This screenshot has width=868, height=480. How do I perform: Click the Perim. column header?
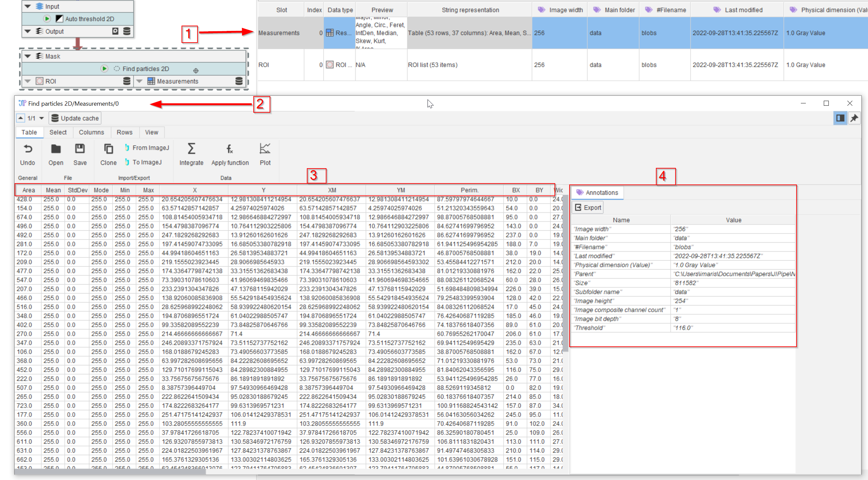(469, 190)
